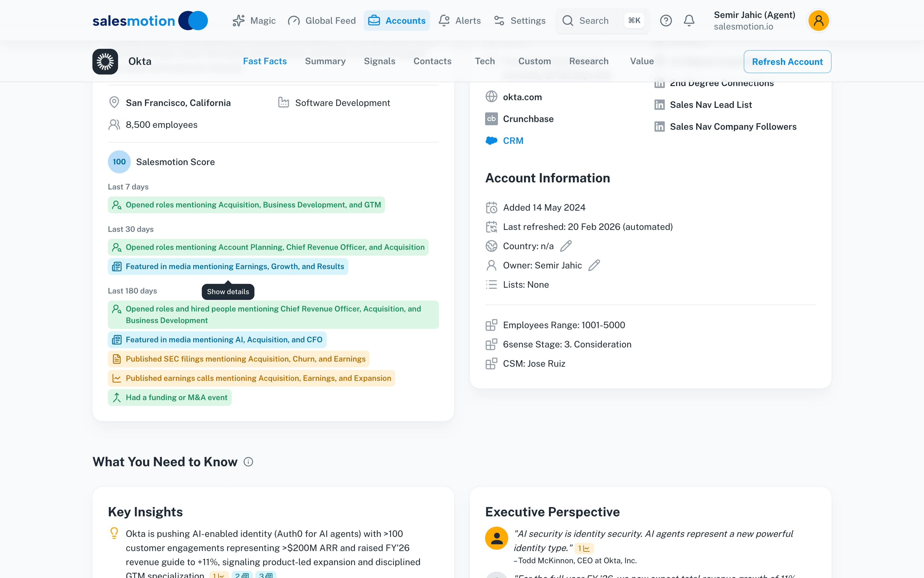Click the 6sense Stage: 3. Consideration text
The width and height of the screenshot is (924, 578).
[x=567, y=345]
